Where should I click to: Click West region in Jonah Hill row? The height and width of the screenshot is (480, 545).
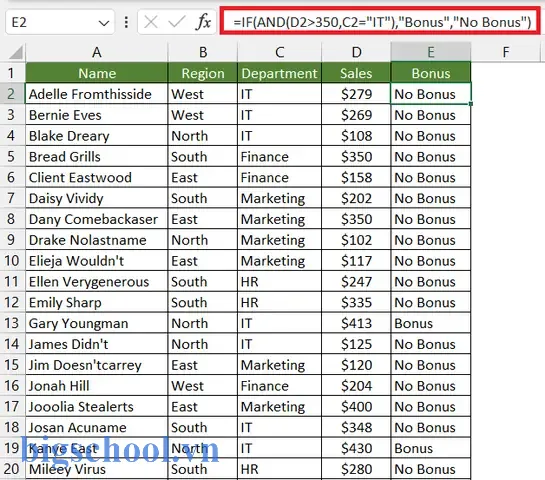pos(203,386)
